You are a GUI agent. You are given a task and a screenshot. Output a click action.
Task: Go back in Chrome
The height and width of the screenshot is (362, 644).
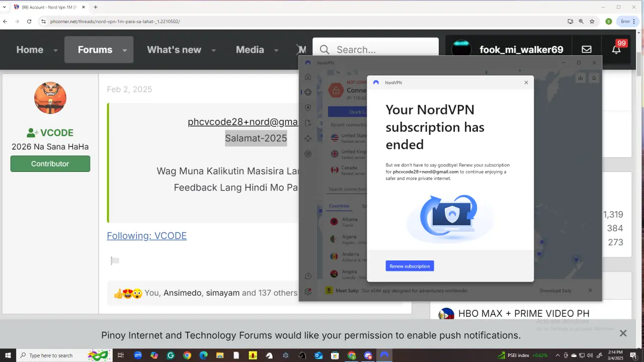tap(5, 22)
